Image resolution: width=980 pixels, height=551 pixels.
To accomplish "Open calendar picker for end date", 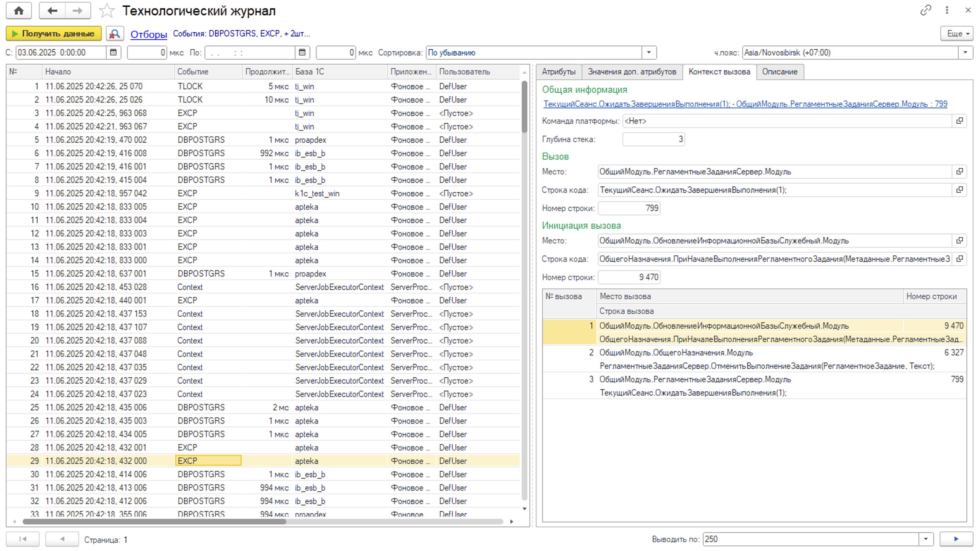I will (302, 52).
